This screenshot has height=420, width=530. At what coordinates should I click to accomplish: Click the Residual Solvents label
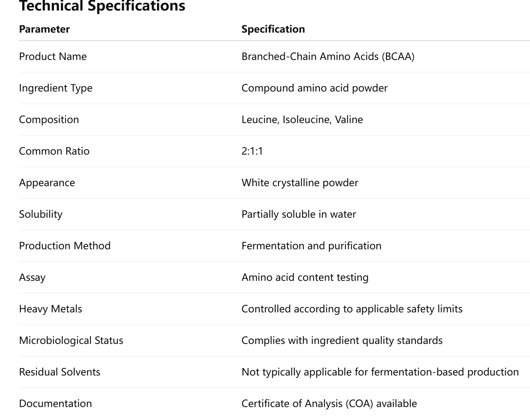60,372
